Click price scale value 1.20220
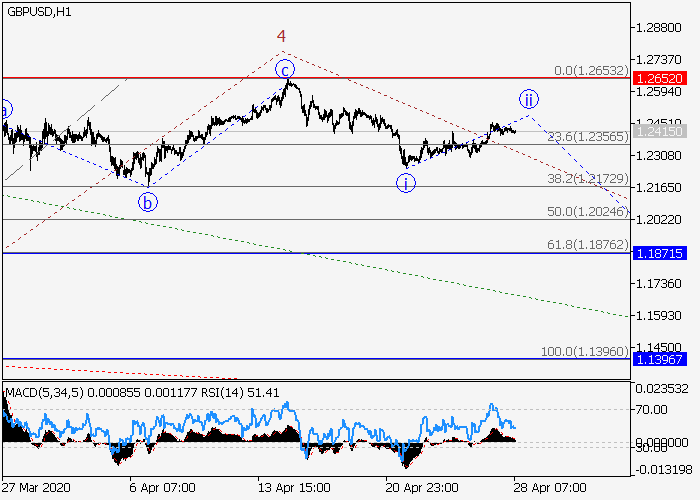 tap(658, 220)
